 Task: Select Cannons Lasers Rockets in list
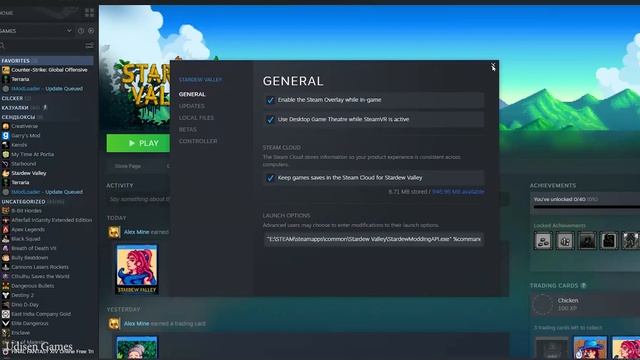pyautogui.click(x=40, y=267)
